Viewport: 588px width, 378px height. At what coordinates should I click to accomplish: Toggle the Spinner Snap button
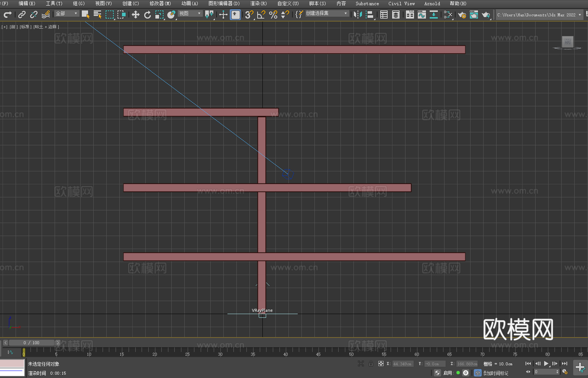tap(285, 14)
